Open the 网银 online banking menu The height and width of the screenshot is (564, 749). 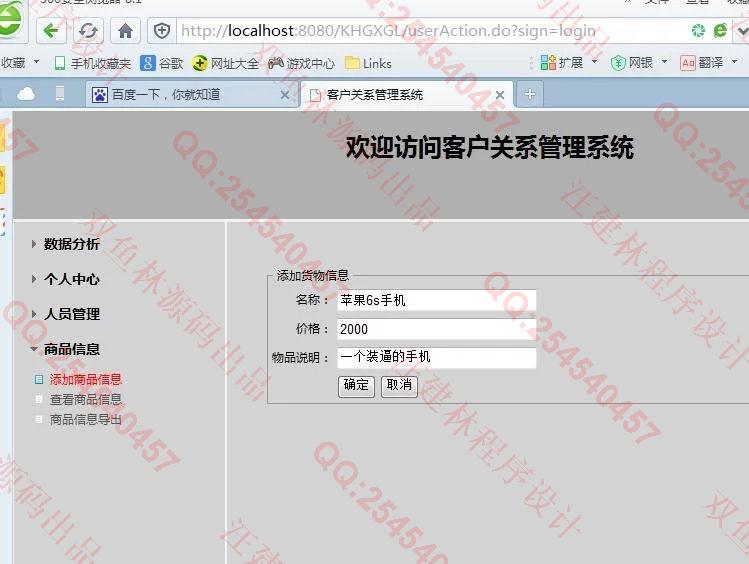639,63
